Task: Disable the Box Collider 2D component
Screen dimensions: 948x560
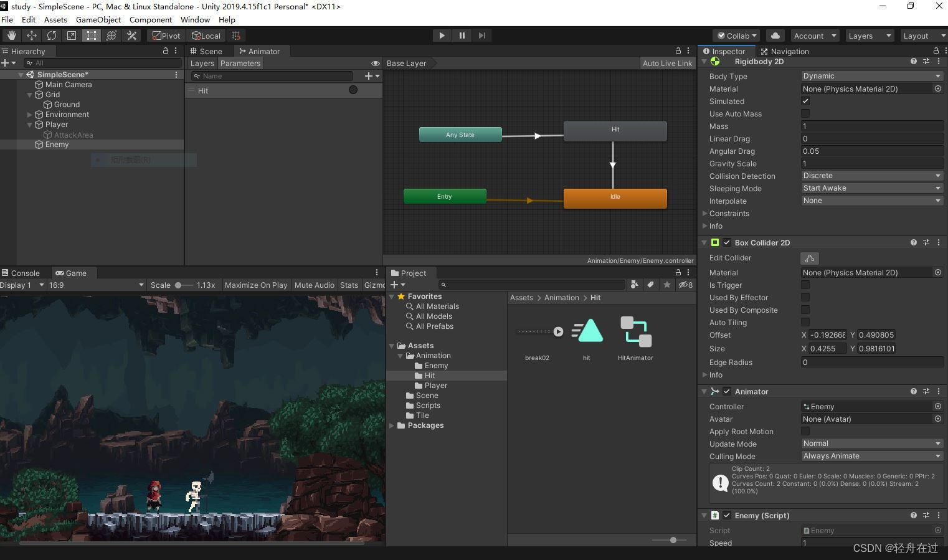Action: point(727,242)
